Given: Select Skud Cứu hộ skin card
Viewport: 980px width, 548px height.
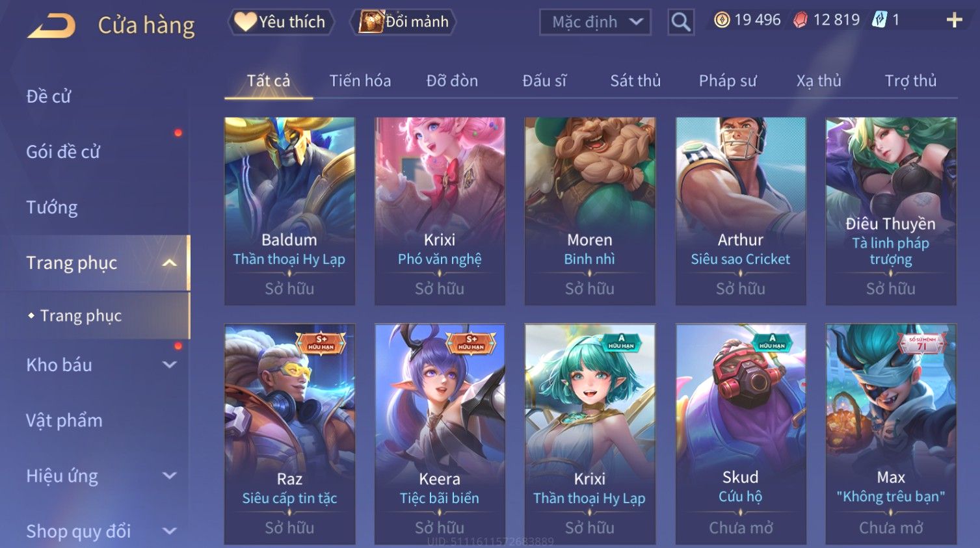Looking at the screenshot, I should [x=741, y=434].
